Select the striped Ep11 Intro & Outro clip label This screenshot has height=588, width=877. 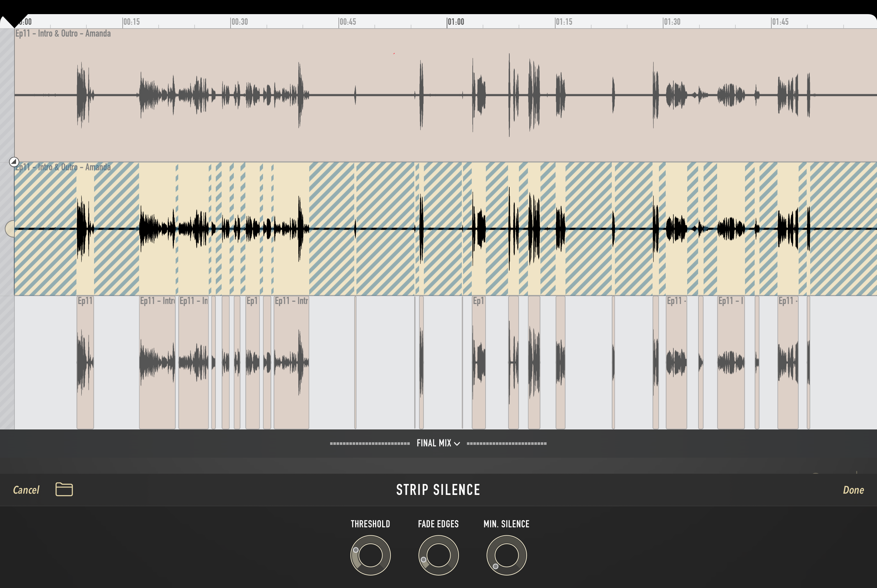pos(63,167)
